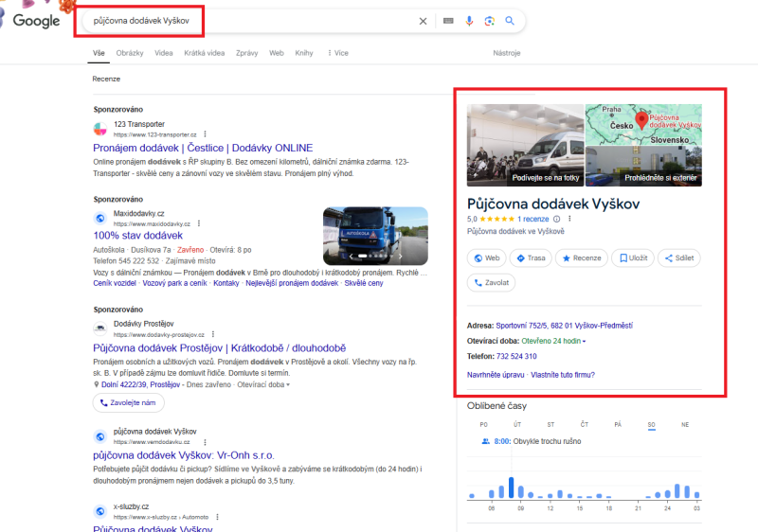Click the Trasa directions button
Screen dimensions: 758x532
pos(531,258)
